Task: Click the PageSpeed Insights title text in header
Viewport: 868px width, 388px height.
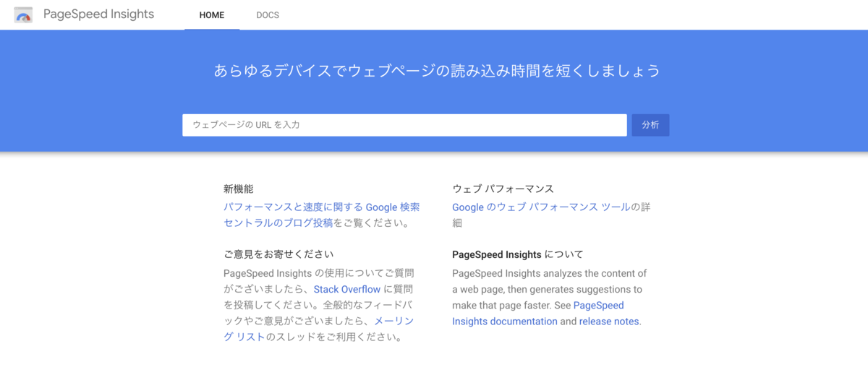Action: tap(98, 14)
